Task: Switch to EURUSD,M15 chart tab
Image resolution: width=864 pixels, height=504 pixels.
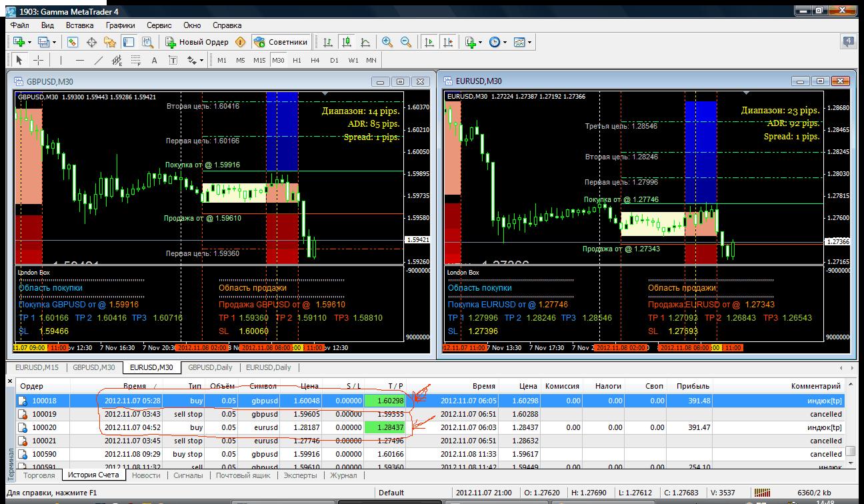Action: click(37, 367)
